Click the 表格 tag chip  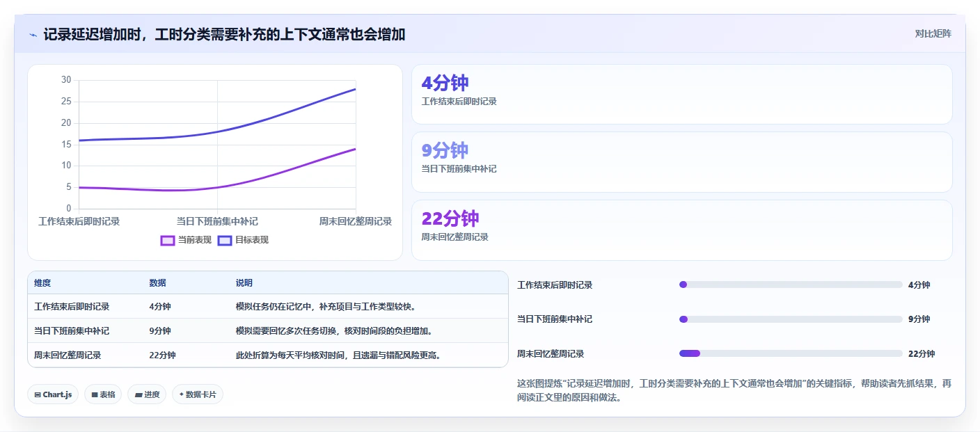pos(103,394)
